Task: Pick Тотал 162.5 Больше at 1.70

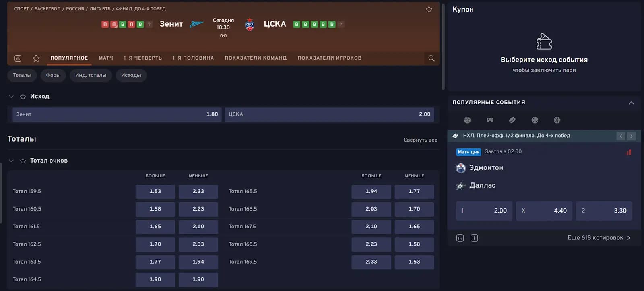Action: click(x=155, y=244)
